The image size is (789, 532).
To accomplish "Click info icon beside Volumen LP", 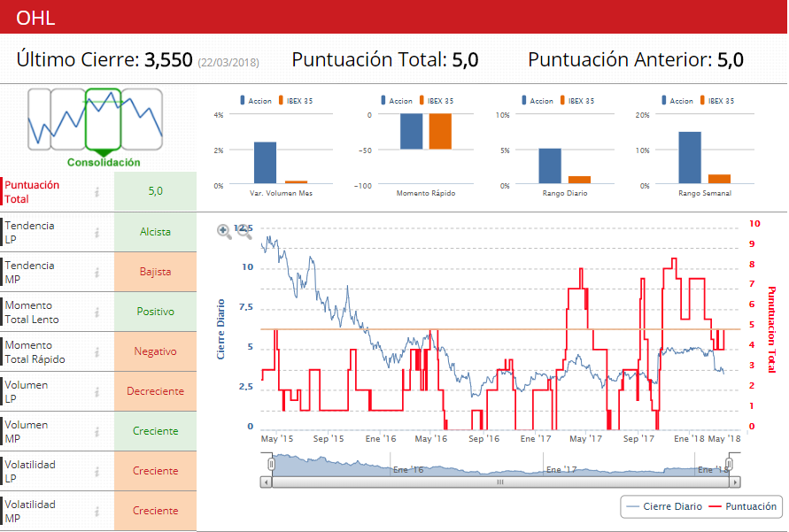I will [x=97, y=392].
